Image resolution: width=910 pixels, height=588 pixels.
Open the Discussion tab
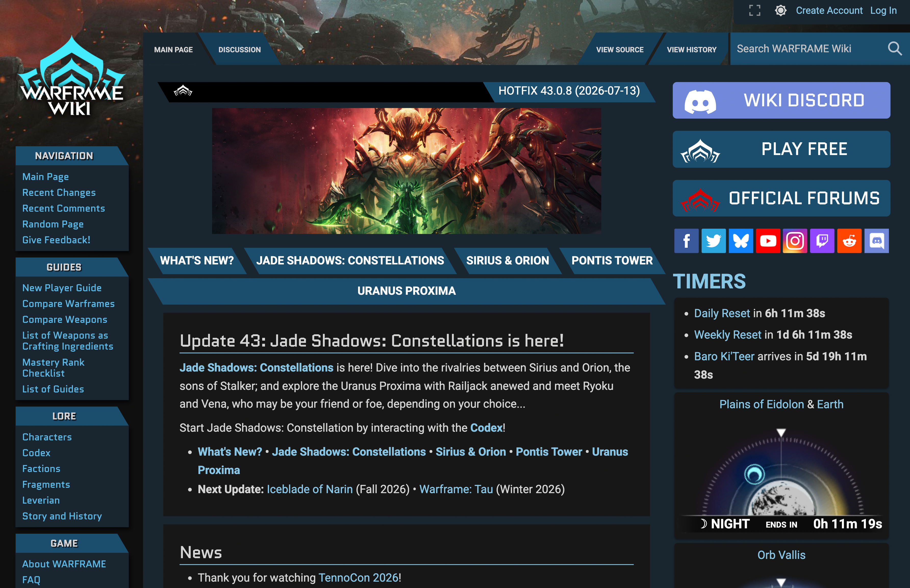click(x=239, y=50)
